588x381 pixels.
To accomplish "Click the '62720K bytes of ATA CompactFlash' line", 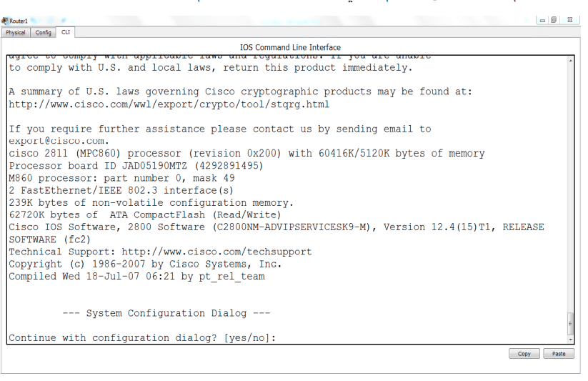I will [145, 215].
